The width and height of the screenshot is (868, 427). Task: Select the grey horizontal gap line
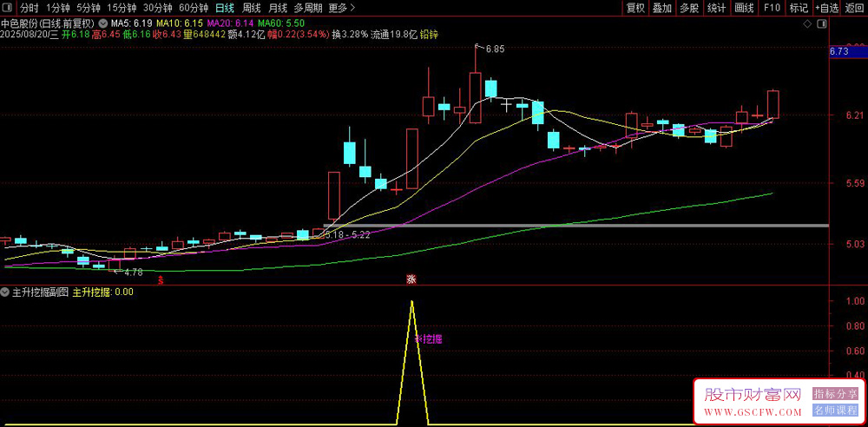coord(575,226)
